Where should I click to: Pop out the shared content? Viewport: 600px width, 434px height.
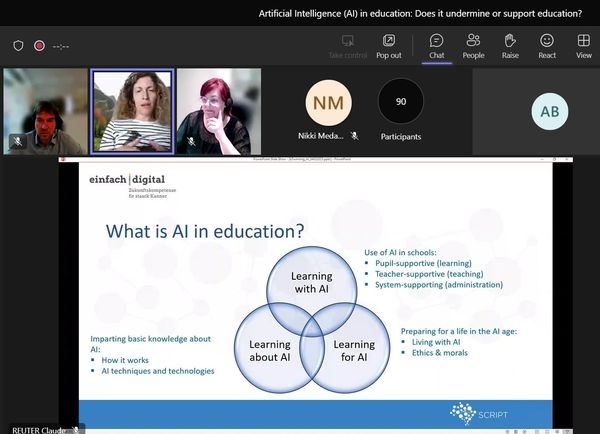point(389,47)
